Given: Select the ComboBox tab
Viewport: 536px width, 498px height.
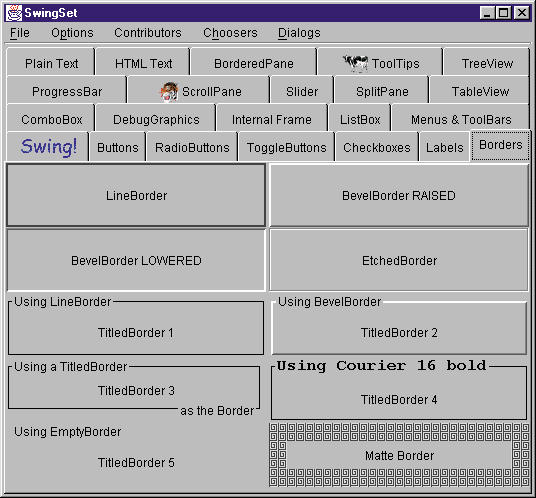Looking at the screenshot, I should tap(51, 119).
